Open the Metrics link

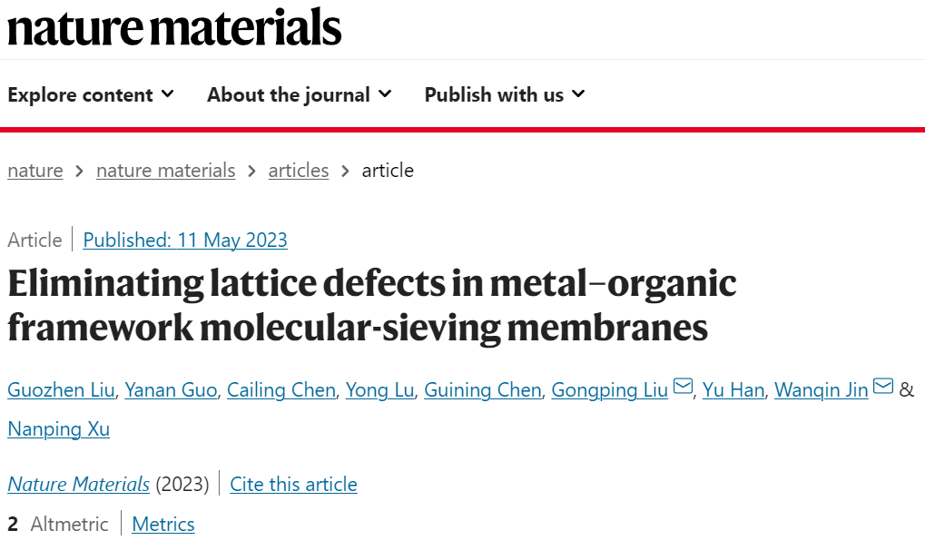tap(163, 524)
